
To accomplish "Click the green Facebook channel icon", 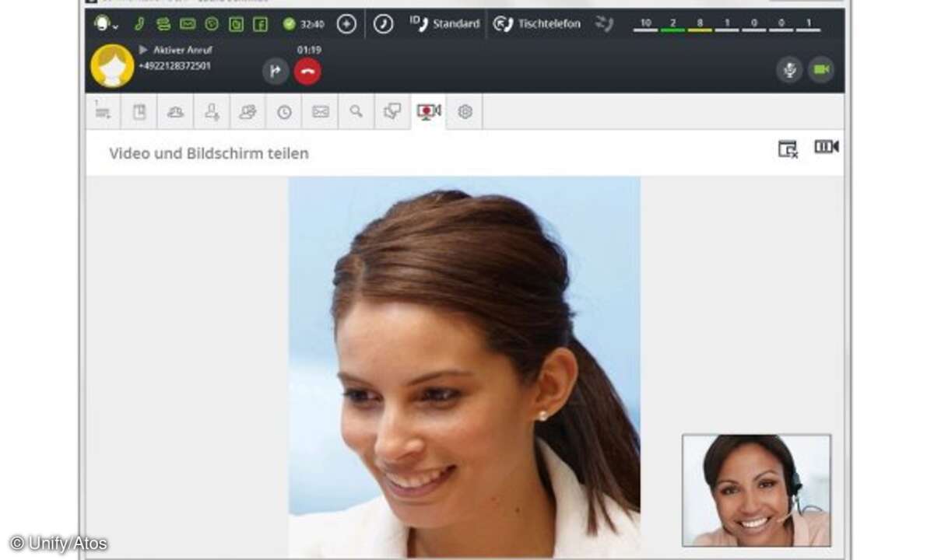I will (261, 24).
